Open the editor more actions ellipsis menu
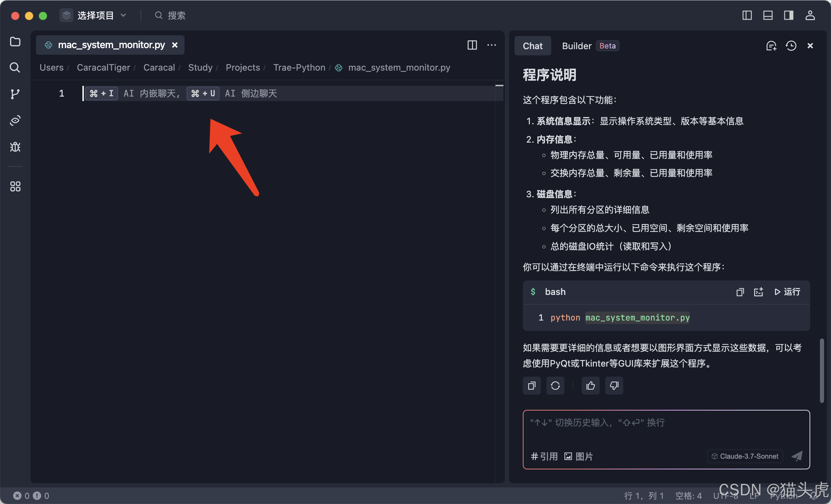 click(x=492, y=45)
